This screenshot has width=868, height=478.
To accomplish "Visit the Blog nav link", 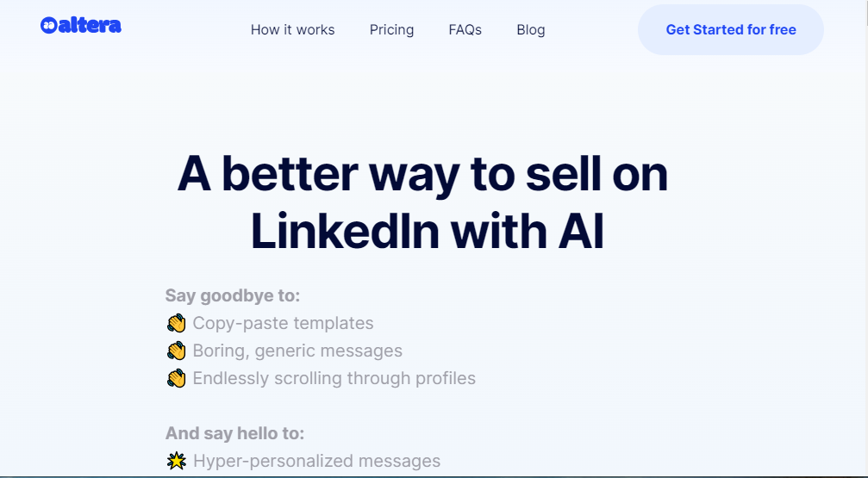I will (x=530, y=29).
